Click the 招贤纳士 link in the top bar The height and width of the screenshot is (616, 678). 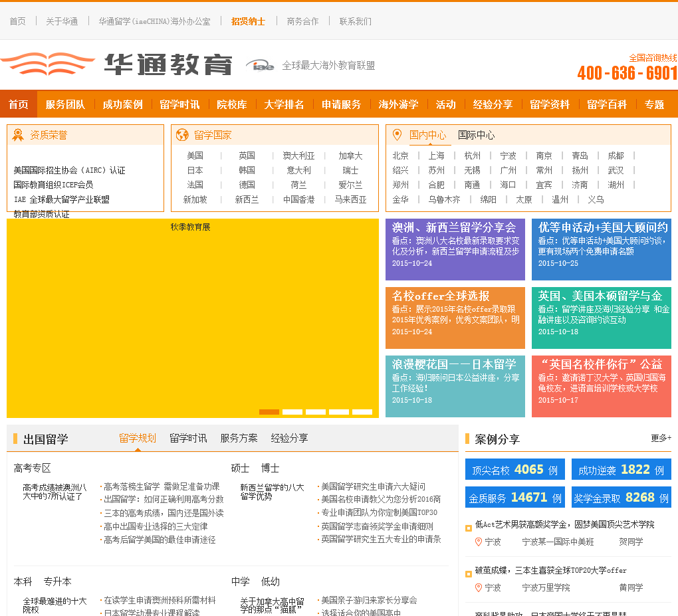[x=248, y=21]
